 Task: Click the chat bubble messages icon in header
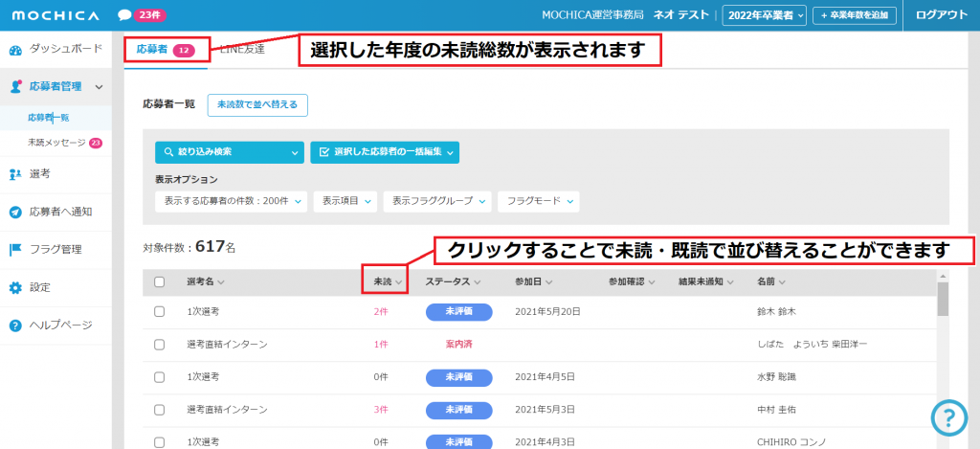[x=124, y=15]
